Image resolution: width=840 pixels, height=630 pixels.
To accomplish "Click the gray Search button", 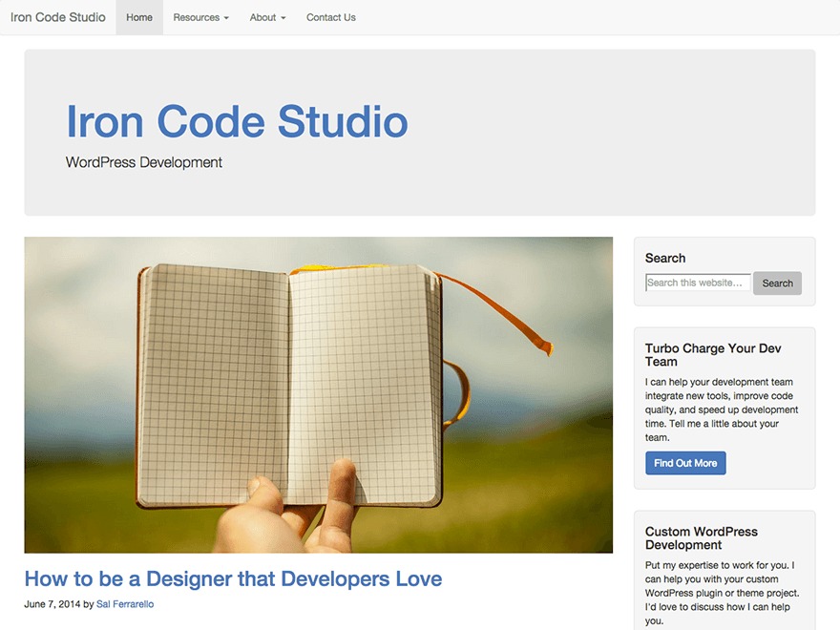I will 777,283.
